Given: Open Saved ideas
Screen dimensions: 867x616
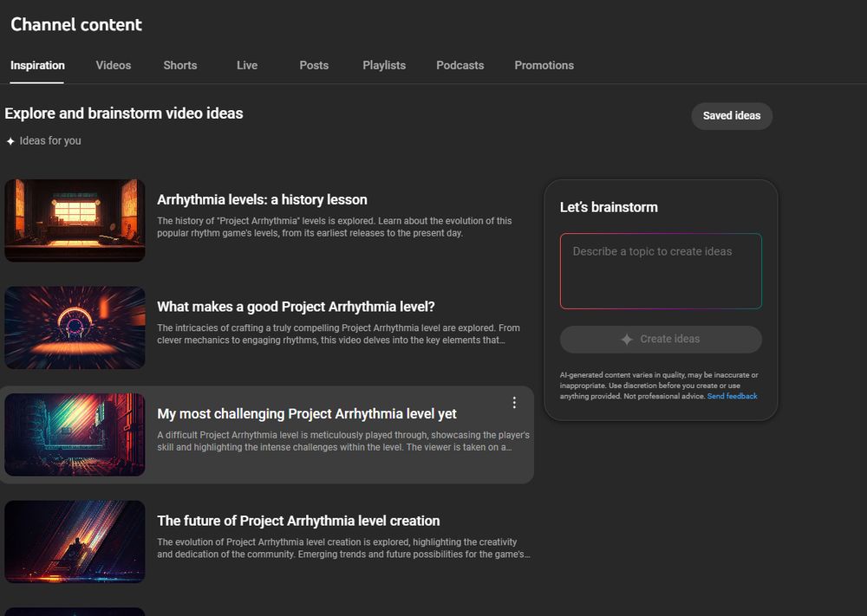Looking at the screenshot, I should pyautogui.click(x=732, y=116).
